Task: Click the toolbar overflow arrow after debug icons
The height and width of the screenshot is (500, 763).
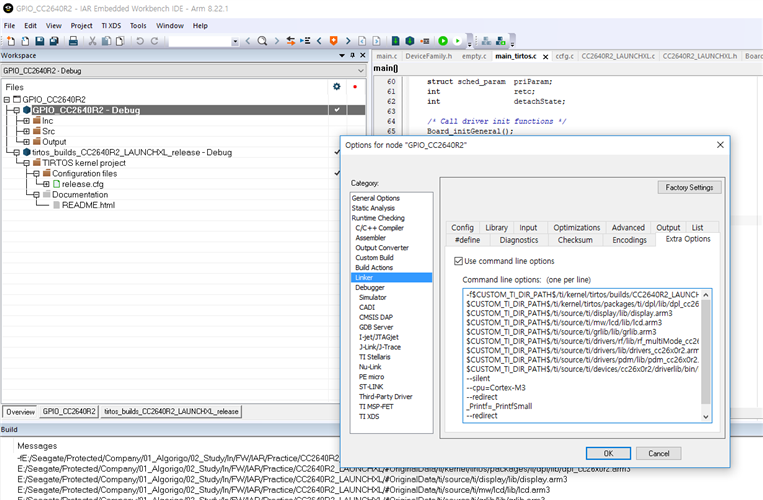Action: pos(470,42)
